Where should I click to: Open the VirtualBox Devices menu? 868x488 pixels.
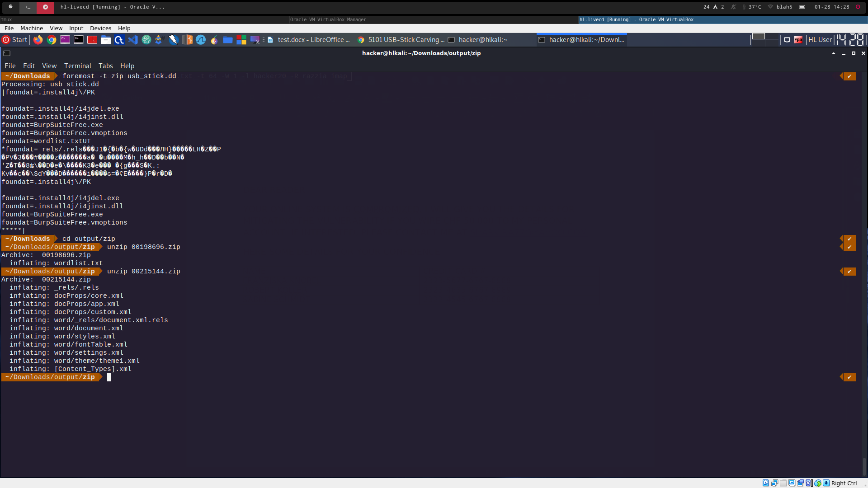coord(100,28)
